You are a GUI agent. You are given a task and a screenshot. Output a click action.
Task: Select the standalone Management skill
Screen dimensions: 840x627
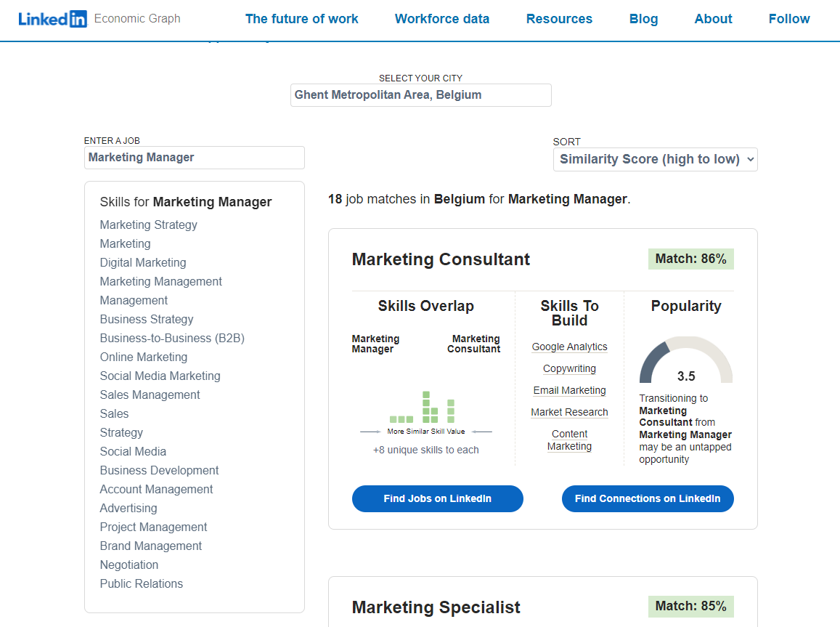click(134, 300)
